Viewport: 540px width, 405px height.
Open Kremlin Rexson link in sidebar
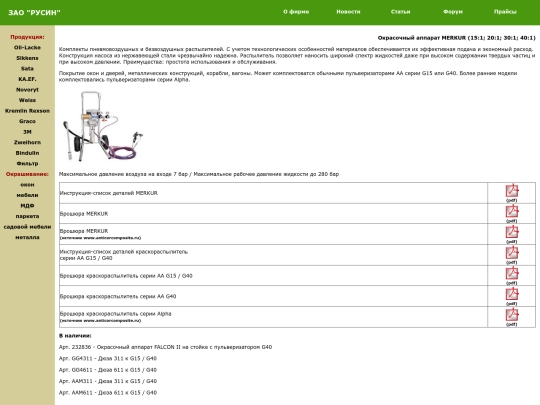27,111
